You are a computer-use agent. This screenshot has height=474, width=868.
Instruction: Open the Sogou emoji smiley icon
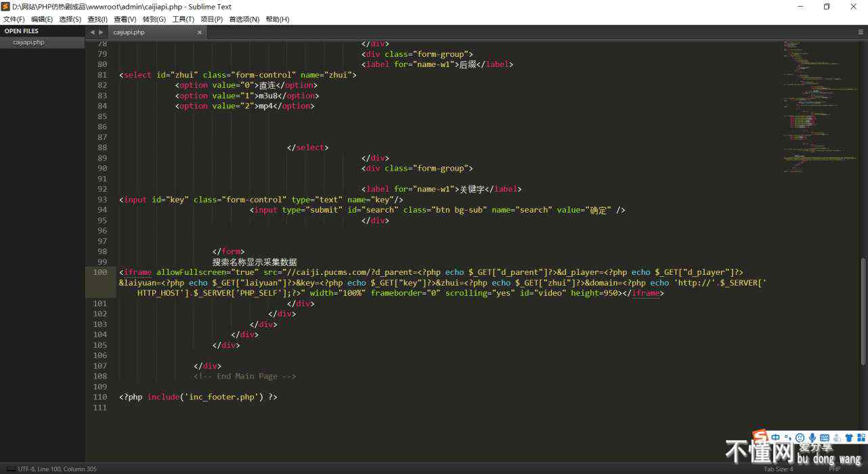[800, 438]
